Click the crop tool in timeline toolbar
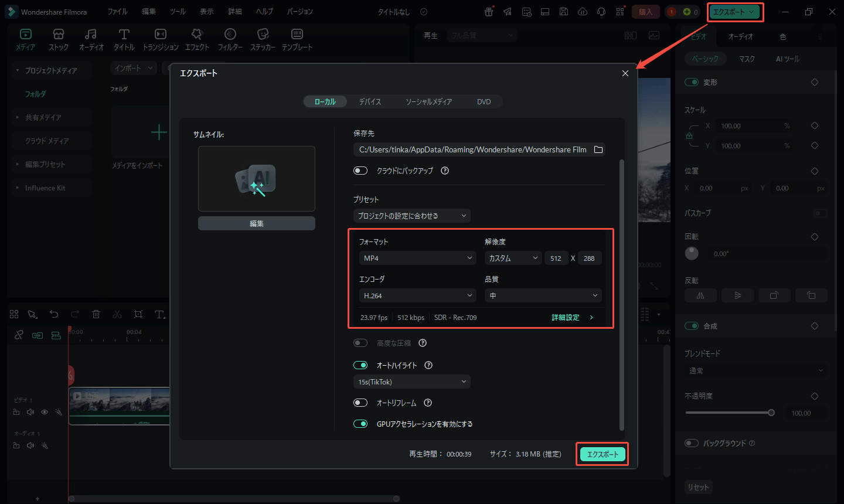 point(138,314)
